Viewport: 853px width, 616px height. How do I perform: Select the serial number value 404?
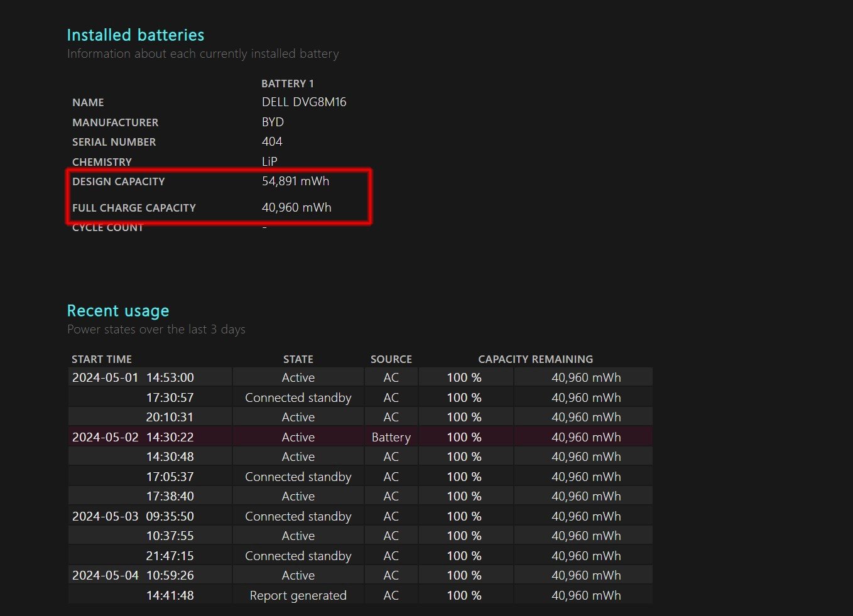pyautogui.click(x=272, y=141)
